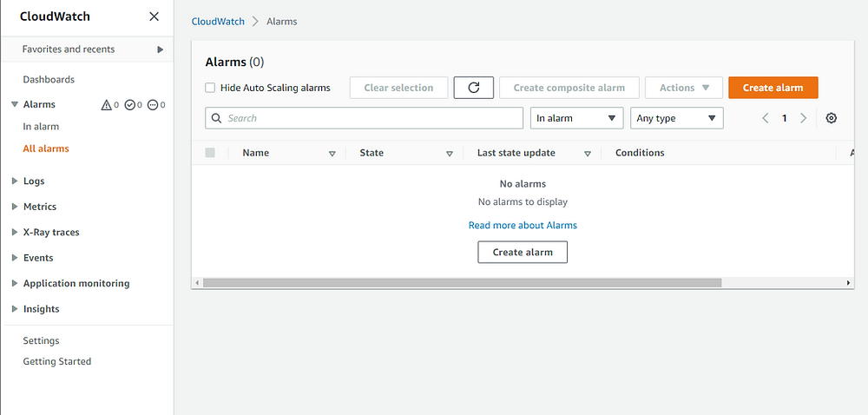Click horizontal scrollbar right arrow
The width and height of the screenshot is (868, 415).
click(849, 283)
